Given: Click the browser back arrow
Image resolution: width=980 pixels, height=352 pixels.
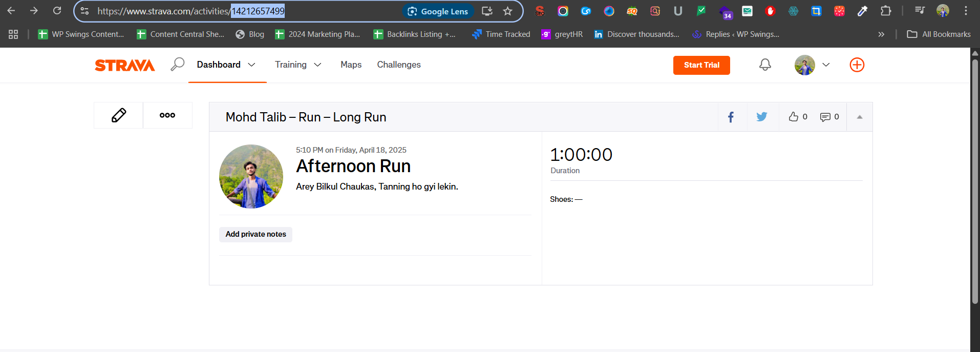Looking at the screenshot, I should coord(11,11).
